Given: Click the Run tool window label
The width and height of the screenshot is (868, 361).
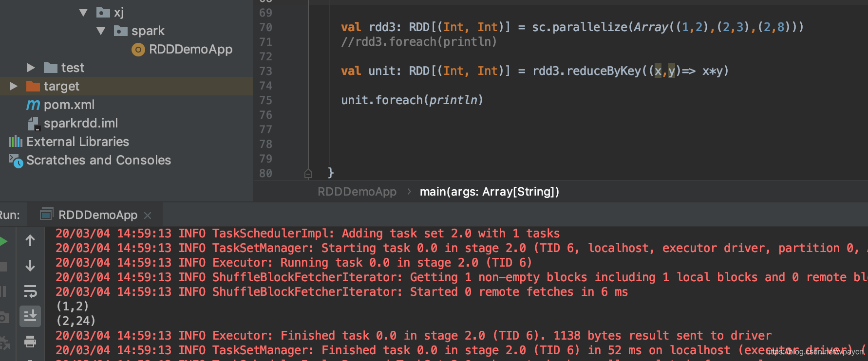Looking at the screenshot, I should pyautogui.click(x=10, y=215).
